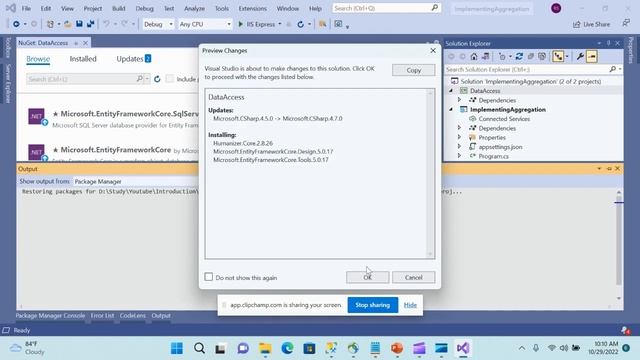
Task: Click Cancel in Preview Changes dialog
Action: pos(413,277)
